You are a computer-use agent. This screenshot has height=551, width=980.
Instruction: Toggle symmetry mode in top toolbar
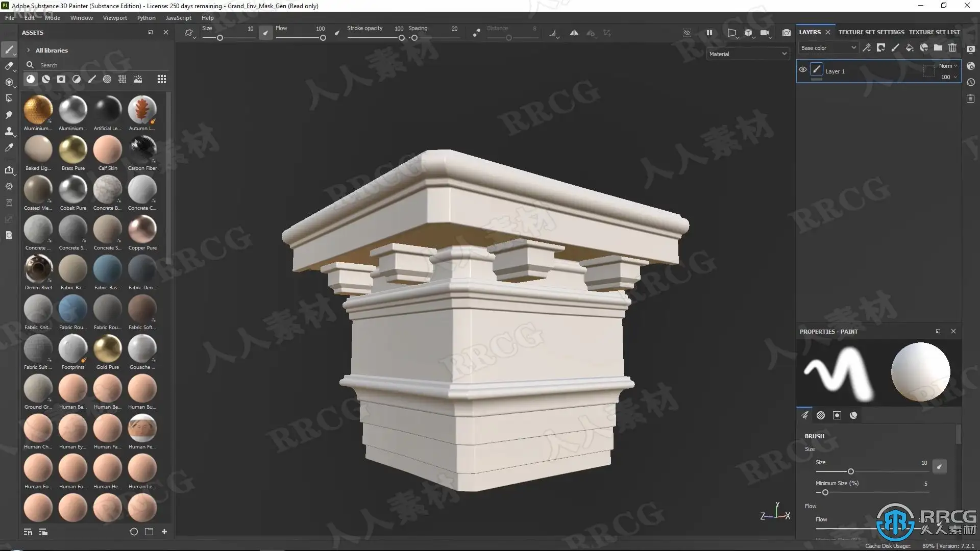574,33
